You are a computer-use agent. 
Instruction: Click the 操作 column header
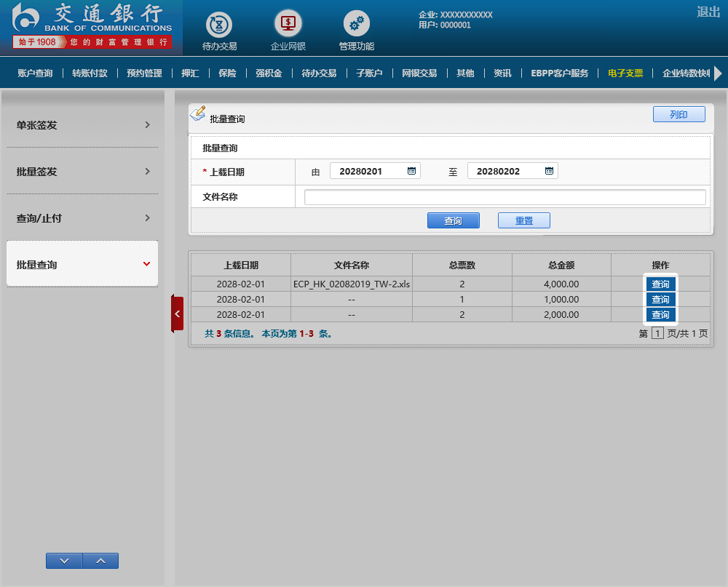(661, 265)
